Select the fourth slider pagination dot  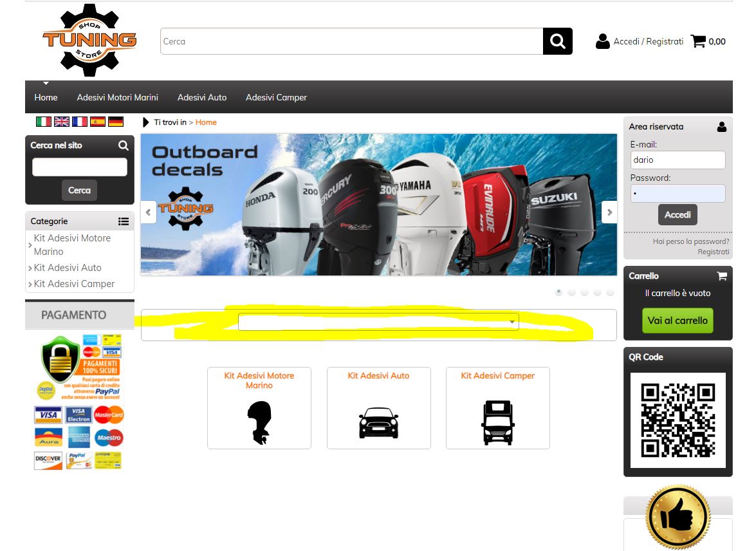(x=597, y=292)
